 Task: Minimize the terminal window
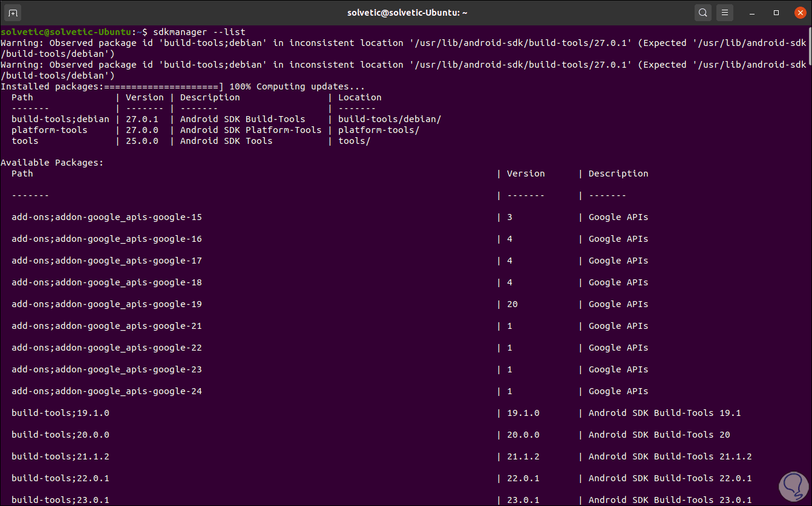(752, 13)
